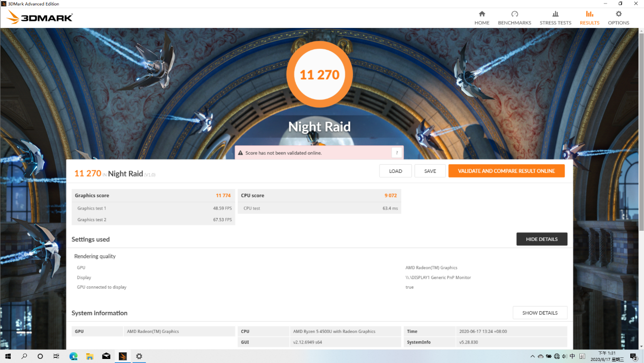Go to the HOME tab
The height and width of the screenshot is (363, 644).
click(482, 18)
